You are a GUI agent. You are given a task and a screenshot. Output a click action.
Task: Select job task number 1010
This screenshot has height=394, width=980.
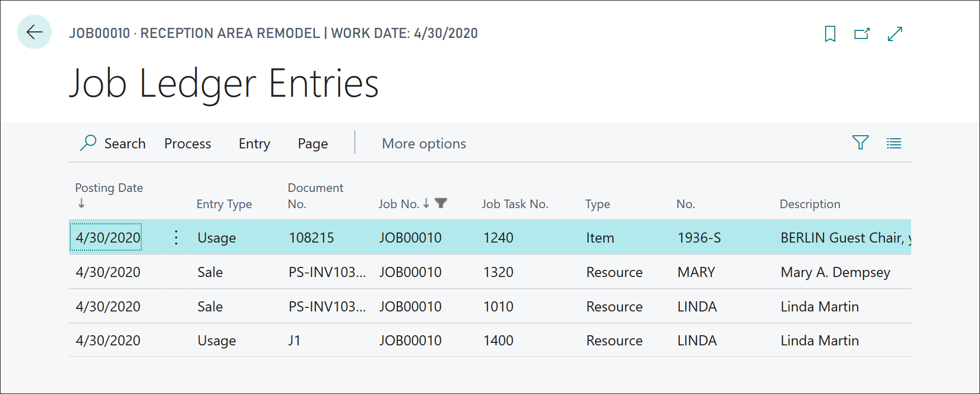click(498, 306)
